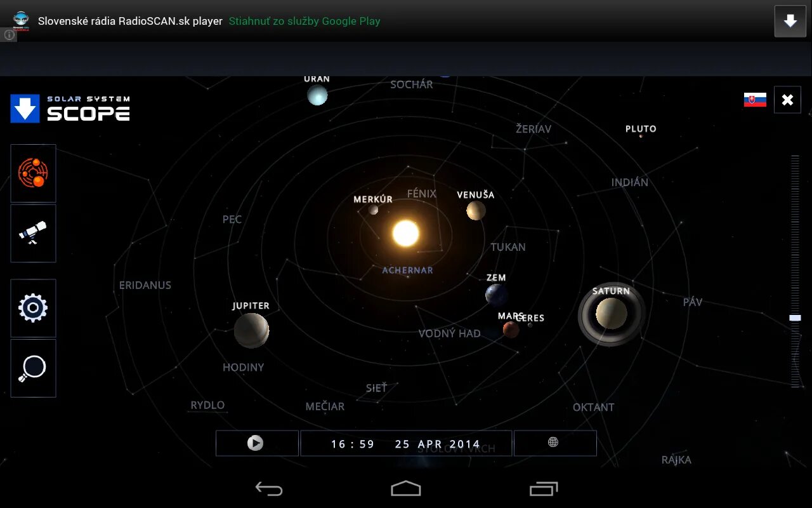Tap the Android back button
Image resolution: width=812 pixels, height=508 pixels.
pyautogui.click(x=269, y=488)
